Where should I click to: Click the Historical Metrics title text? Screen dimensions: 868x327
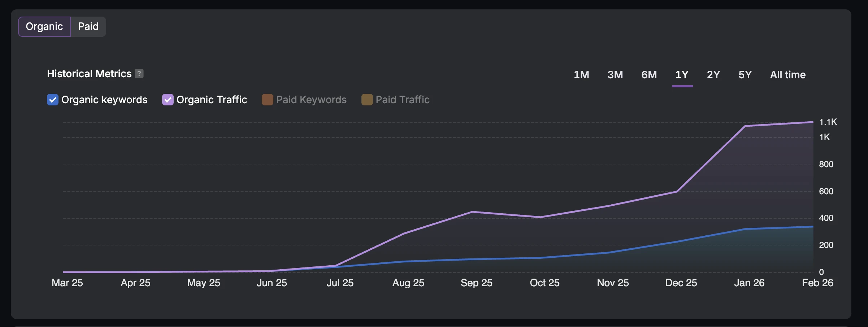point(89,74)
